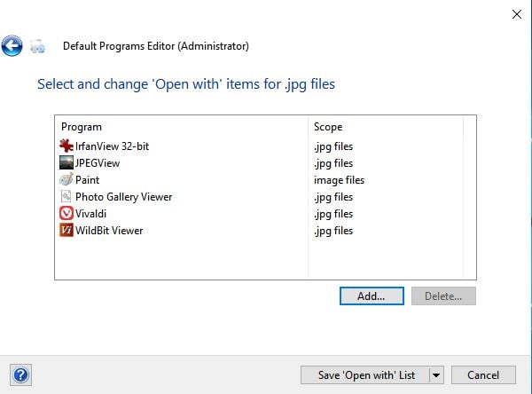Viewport: 532px width, 394px height.
Task: Click the '.jpg files' scope for WildBit Viewer
Action: [x=333, y=231]
